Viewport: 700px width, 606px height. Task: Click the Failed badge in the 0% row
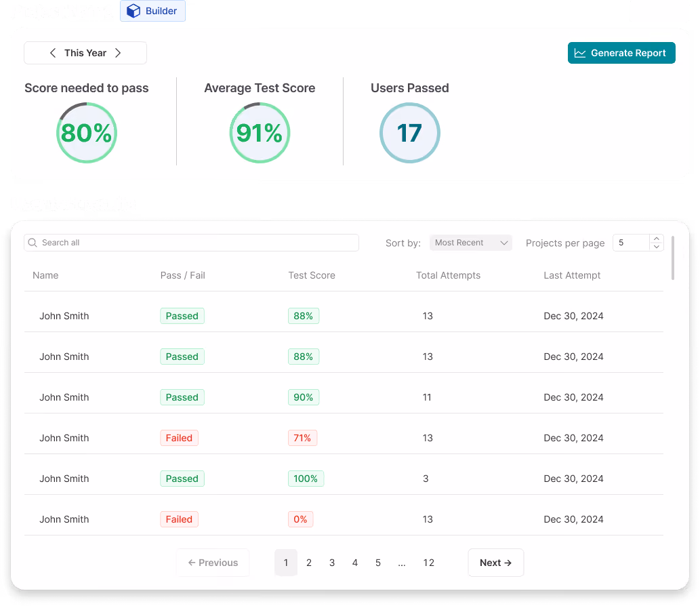179,519
